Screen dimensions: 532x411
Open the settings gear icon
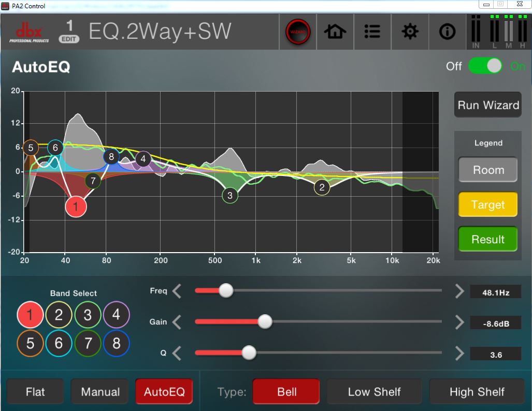point(410,32)
